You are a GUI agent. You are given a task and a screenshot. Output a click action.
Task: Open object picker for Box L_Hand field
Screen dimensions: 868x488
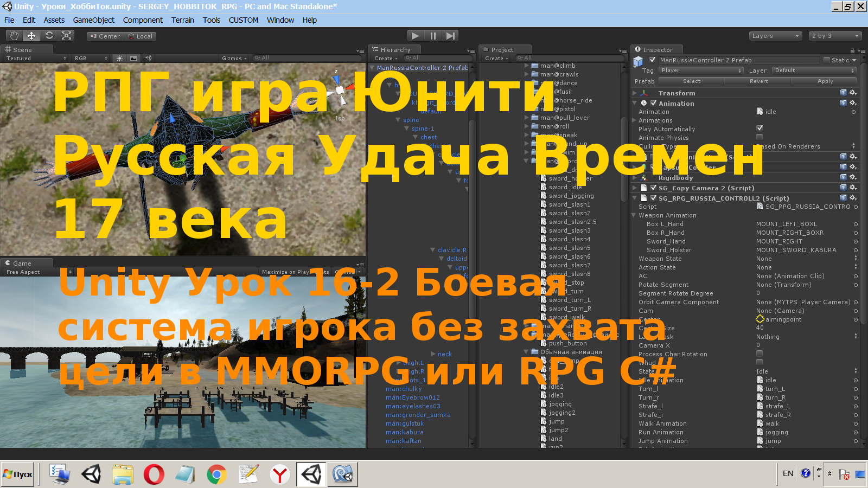856,224
